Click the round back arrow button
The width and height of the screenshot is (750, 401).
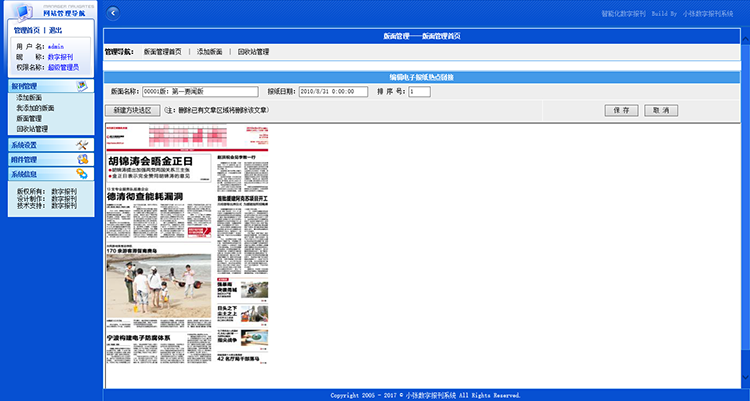pos(113,13)
